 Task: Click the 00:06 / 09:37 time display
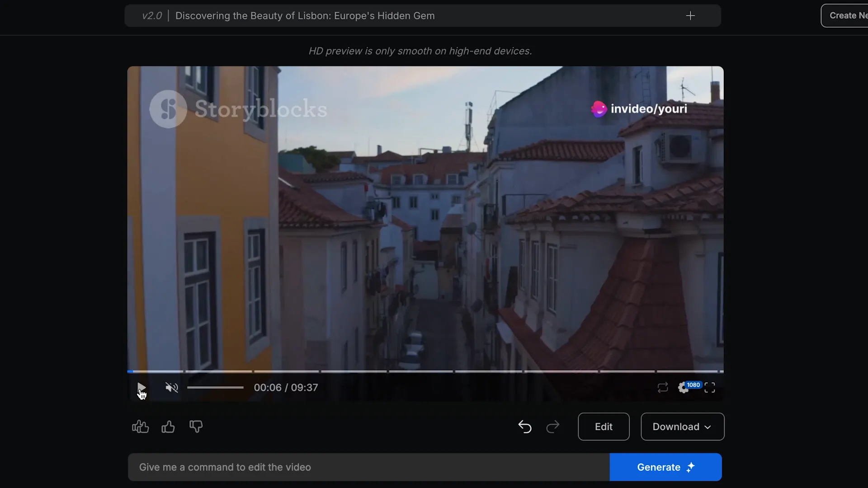[286, 388]
